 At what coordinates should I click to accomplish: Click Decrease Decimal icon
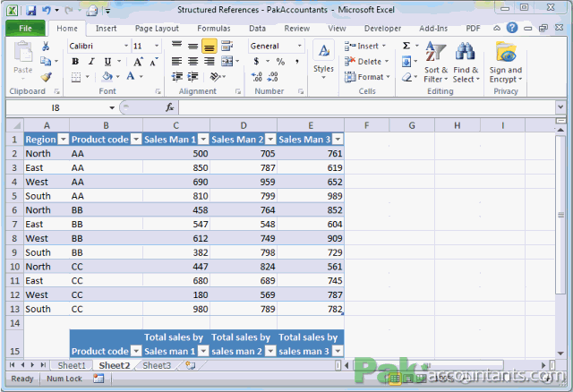272,76
